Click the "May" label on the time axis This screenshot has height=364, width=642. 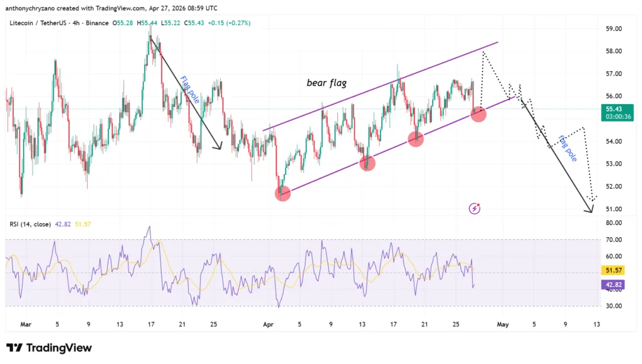[502, 325]
